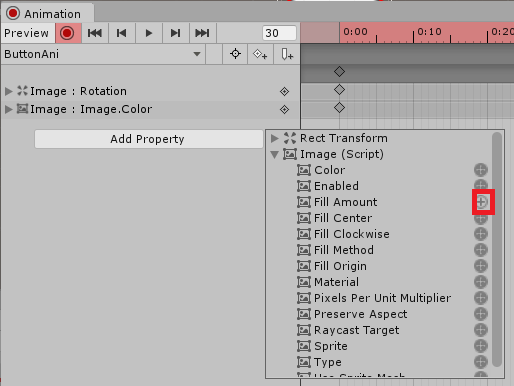Expand the Image : Rotation property
This screenshot has width=514, height=386.
9,91
